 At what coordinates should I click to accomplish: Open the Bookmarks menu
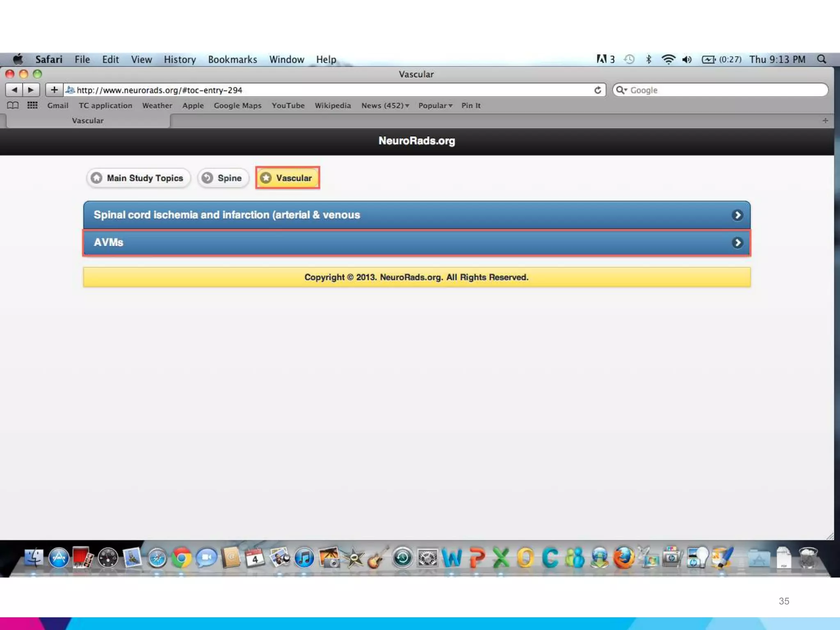232,59
